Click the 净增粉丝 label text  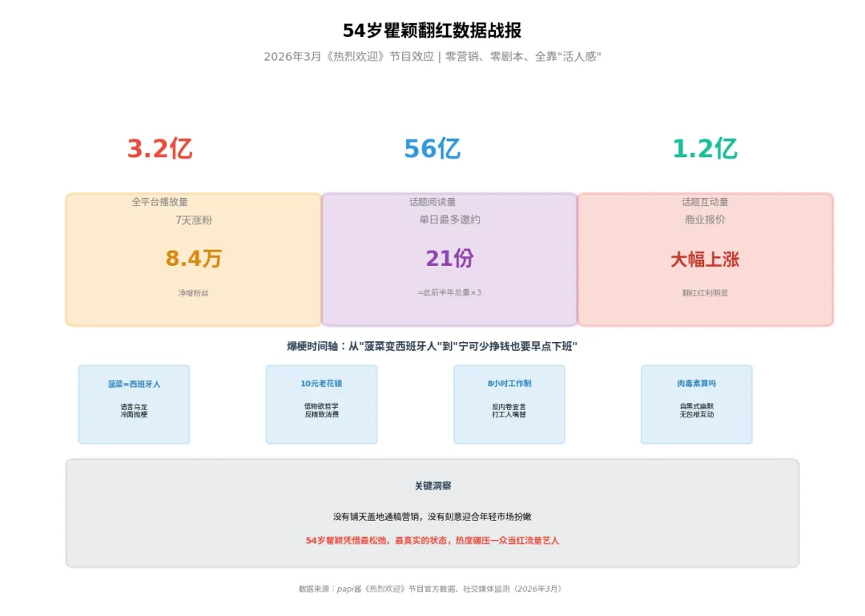tap(192, 291)
